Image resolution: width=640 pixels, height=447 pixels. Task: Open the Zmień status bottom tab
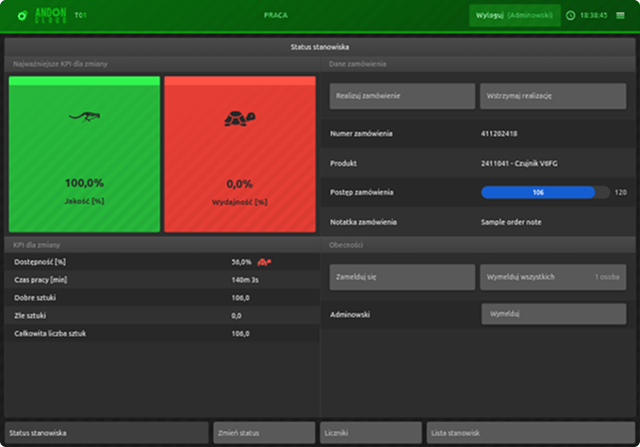coord(264,433)
